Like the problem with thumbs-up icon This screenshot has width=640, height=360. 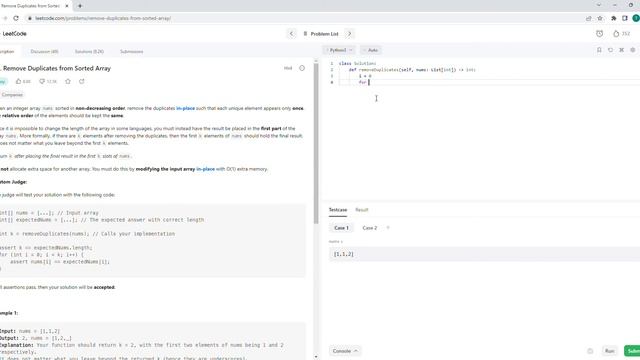18,81
